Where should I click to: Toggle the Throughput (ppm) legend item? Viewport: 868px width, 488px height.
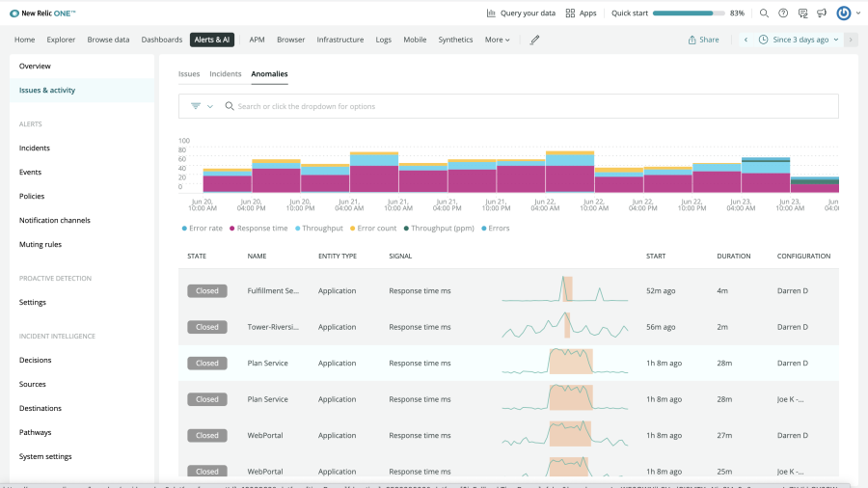point(439,228)
